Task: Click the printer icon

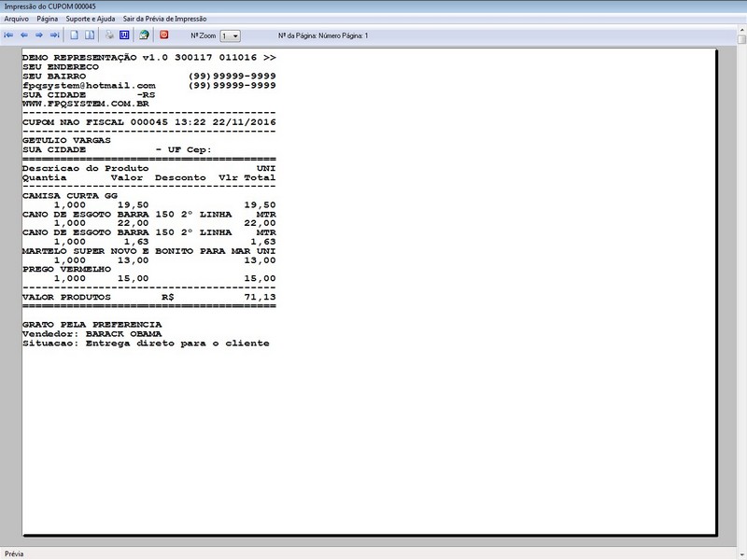Action: [109, 35]
